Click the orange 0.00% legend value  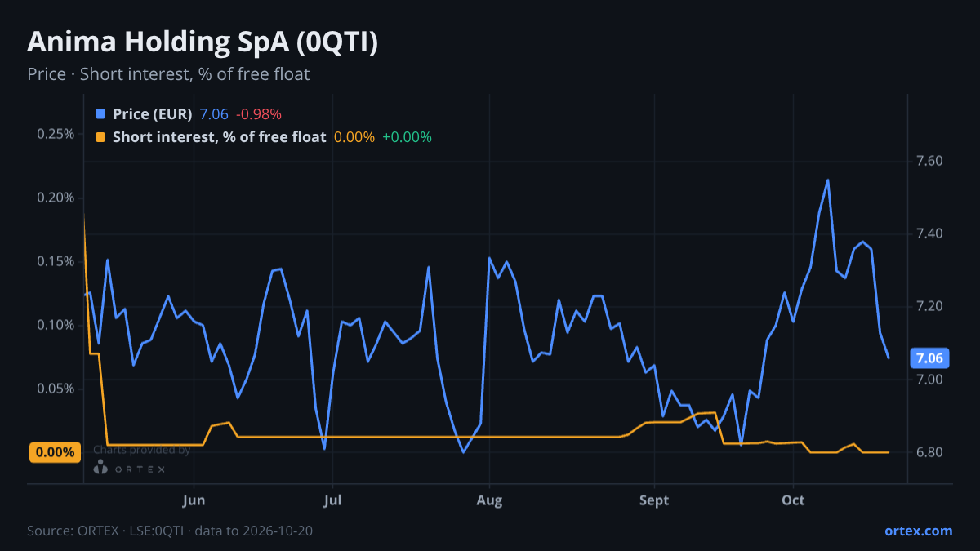coord(354,137)
